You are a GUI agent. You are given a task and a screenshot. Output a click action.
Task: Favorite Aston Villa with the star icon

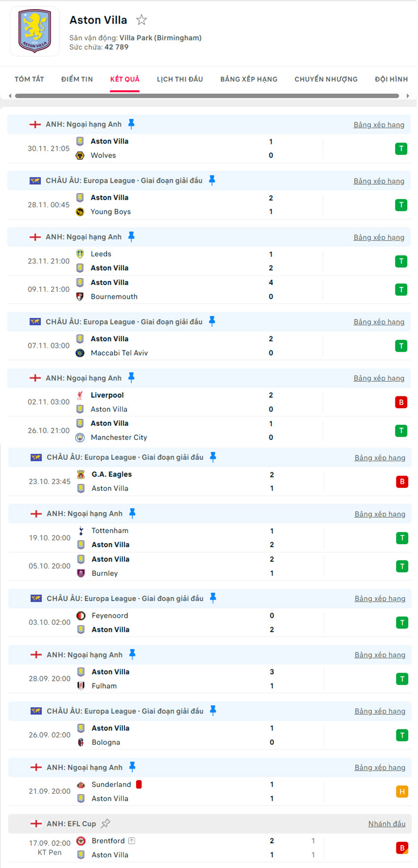142,20
